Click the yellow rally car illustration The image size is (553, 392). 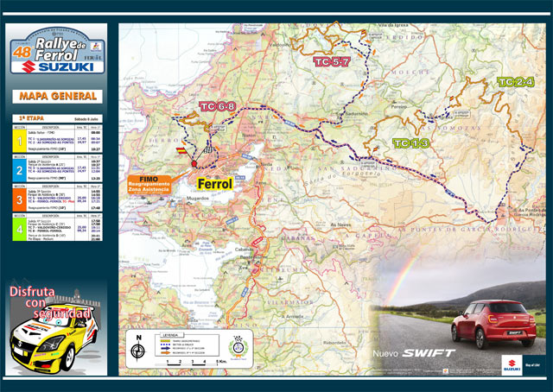point(54,339)
